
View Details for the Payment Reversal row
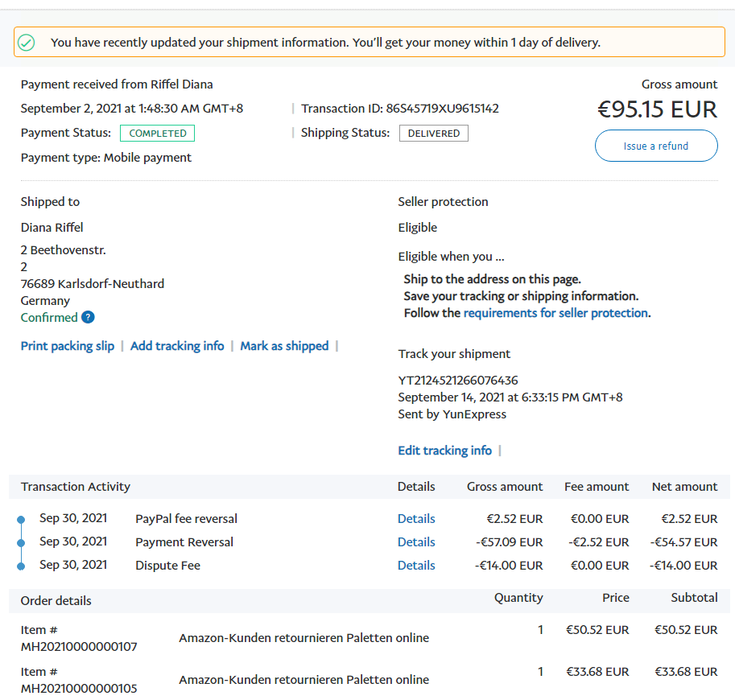(x=416, y=542)
